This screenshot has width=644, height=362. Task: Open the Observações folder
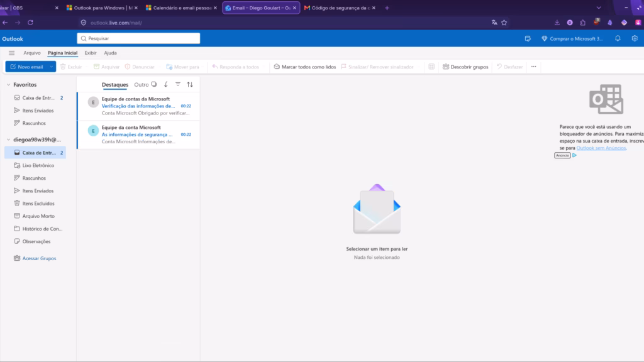pyautogui.click(x=35, y=241)
